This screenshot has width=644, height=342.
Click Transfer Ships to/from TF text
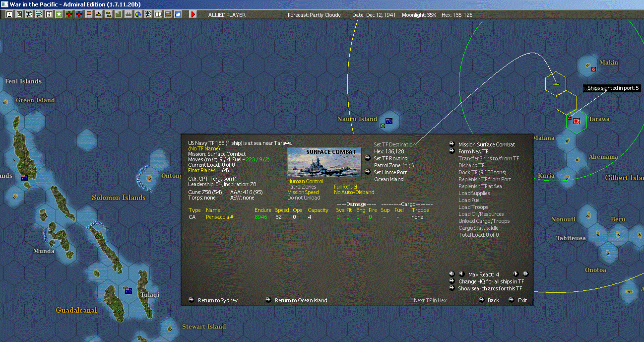[x=489, y=158]
